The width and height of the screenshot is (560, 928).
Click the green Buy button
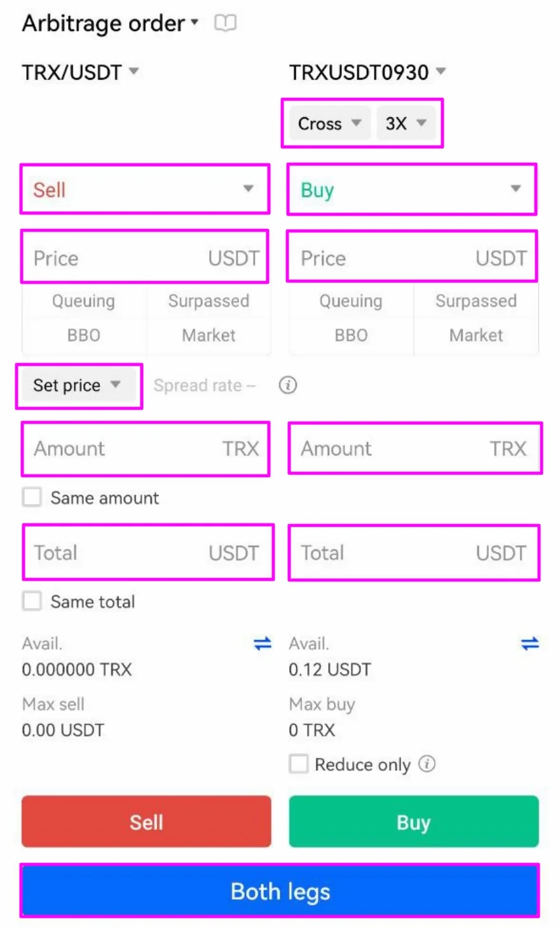point(413,822)
